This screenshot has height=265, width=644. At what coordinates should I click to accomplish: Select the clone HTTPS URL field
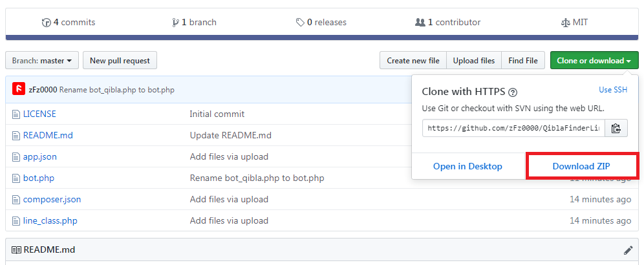tap(513, 128)
